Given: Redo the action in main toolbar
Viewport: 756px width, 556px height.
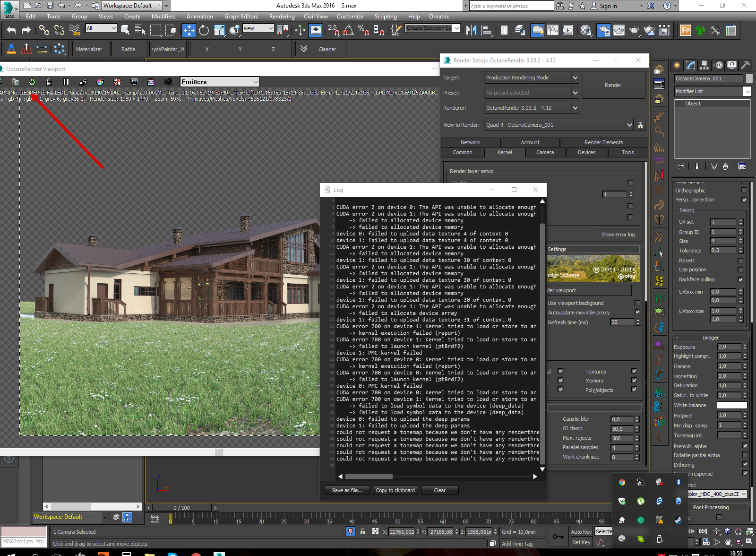Looking at the screenshot, I should click(26, 30).
